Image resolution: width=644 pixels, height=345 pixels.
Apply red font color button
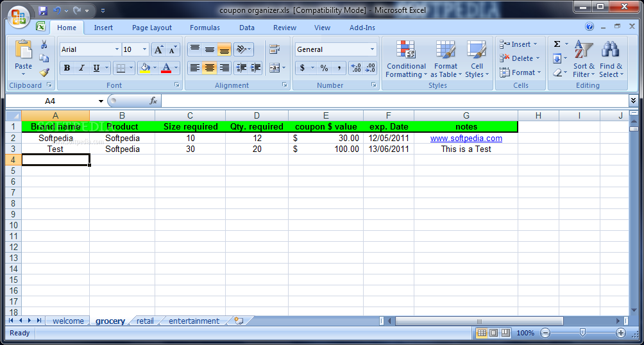pyautogui.click(x=166, y=68)
